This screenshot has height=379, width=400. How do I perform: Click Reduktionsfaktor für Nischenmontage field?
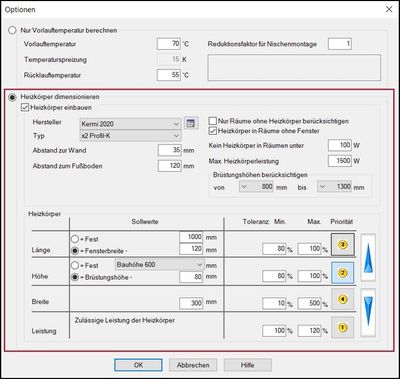(340, 44)
